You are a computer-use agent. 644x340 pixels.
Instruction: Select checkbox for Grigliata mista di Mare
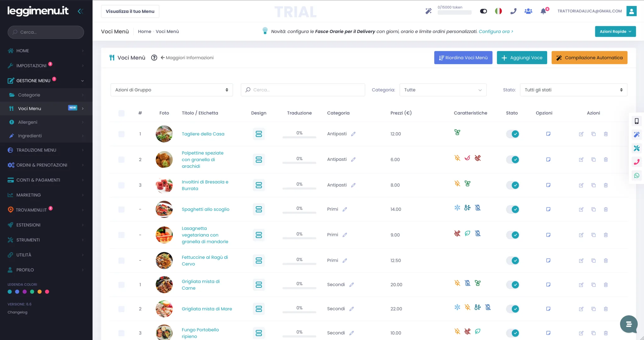pos(121,309)
